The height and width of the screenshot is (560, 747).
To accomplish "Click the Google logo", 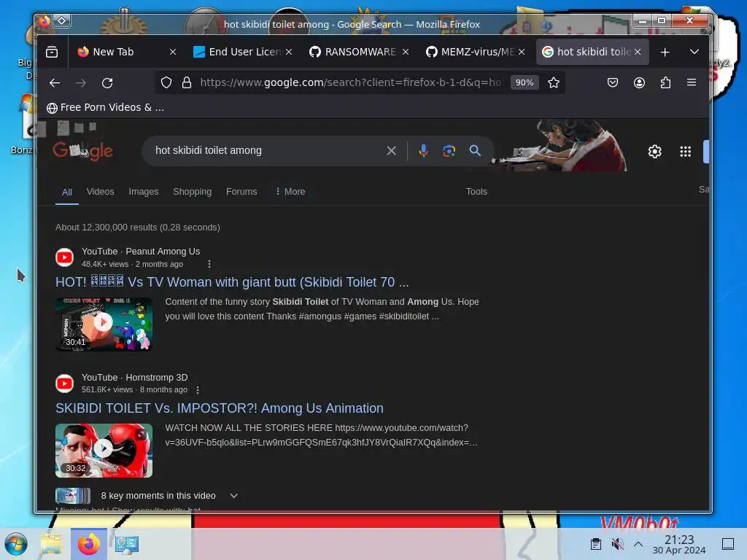I will pos(83,151).
